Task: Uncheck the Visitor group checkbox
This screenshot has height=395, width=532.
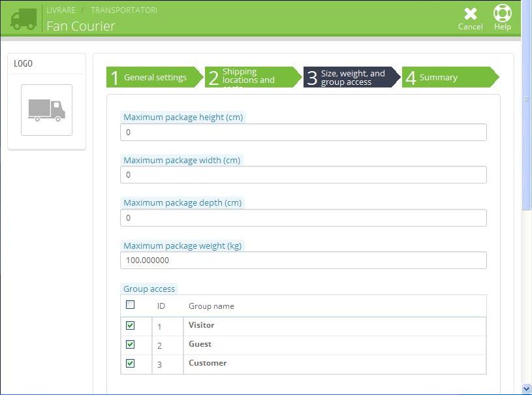Action: coord(131,325)
